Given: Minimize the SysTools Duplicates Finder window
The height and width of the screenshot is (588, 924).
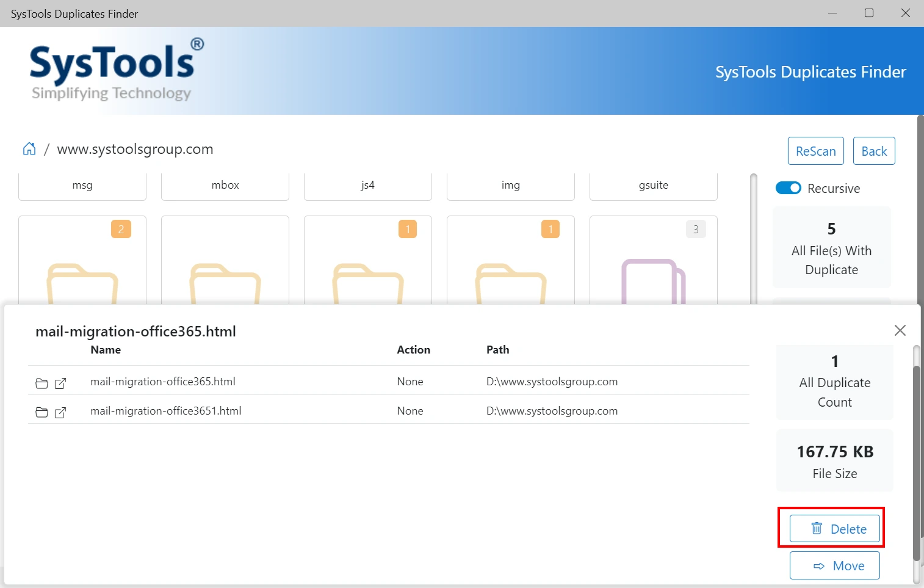Looking at the screenshot, I should 832,13.
